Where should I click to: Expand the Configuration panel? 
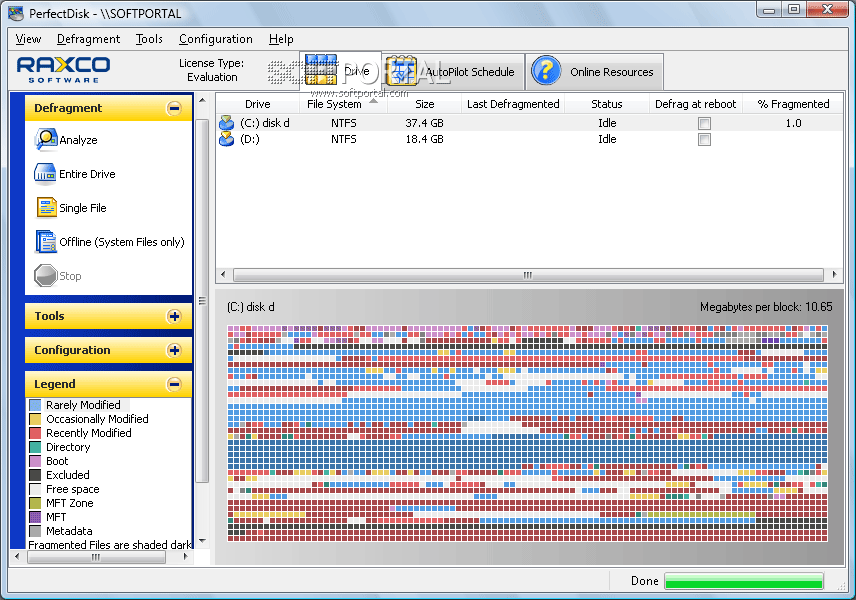[174, 350]
